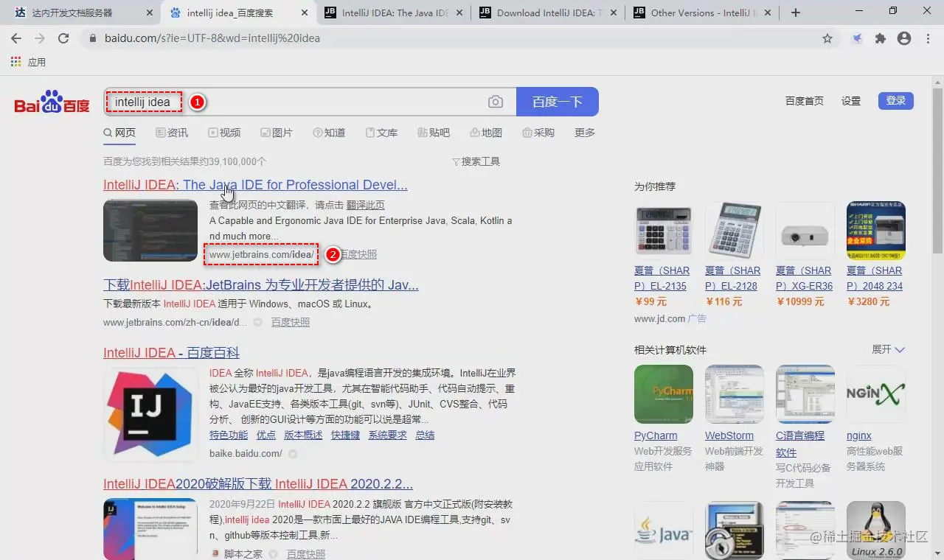Click the Chrome address bar URL
The height and width of the screenshot is (560, 944).
212,38
